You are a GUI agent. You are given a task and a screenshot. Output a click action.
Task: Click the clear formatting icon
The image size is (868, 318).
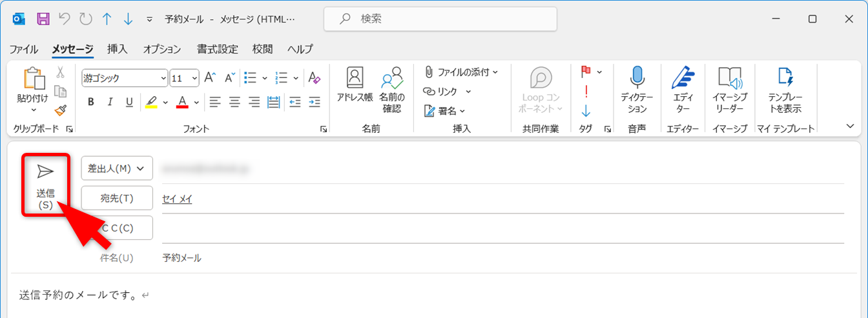[315, 78]
